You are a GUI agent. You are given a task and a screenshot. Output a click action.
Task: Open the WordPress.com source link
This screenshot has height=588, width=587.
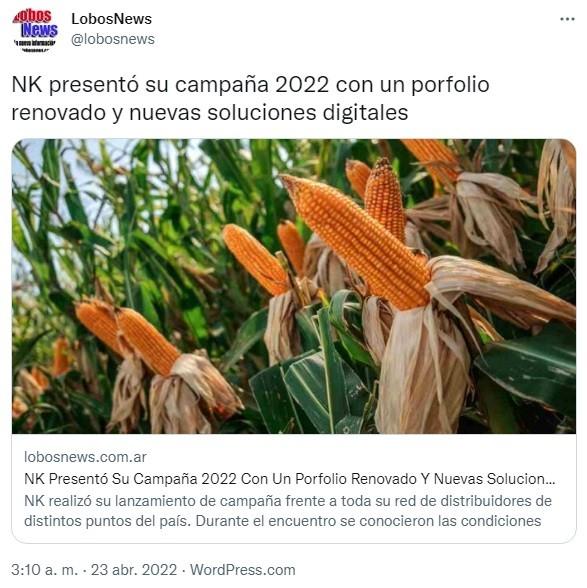click(x=243, y=570)
